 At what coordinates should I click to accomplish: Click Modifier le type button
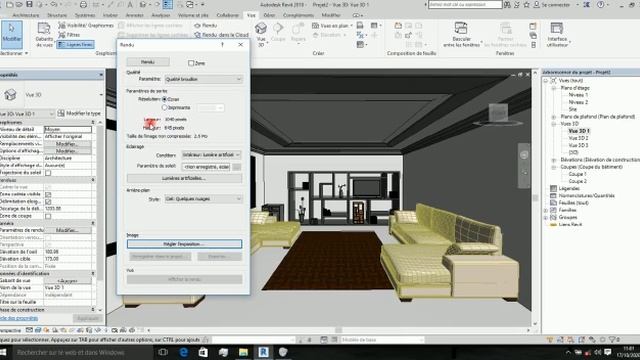click(x=79, y=113)
